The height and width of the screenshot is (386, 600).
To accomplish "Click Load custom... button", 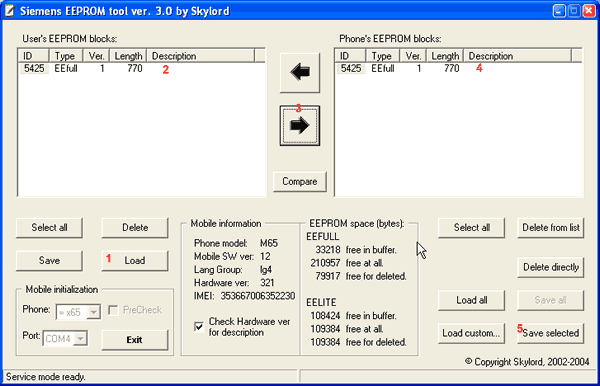I will click(x=471, y=333).
